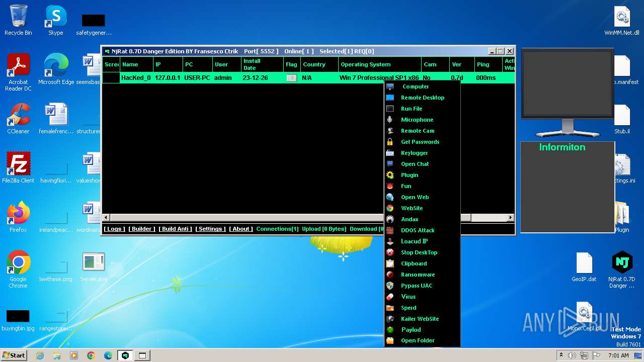The height and width of the screenshot is (362, 644).
Task: Click the Install Date column header
Action: point(262,64)
